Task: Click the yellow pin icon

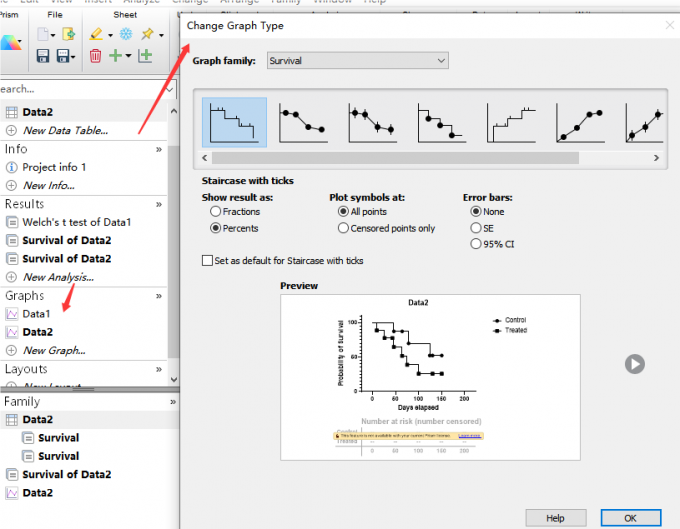Action: (x=147, y=34)
